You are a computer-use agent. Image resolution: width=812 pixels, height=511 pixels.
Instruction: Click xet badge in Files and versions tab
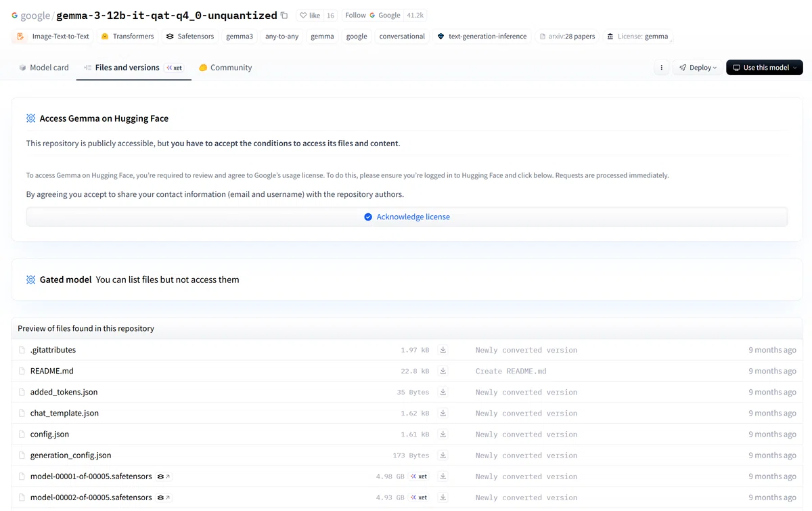[174, 68]
